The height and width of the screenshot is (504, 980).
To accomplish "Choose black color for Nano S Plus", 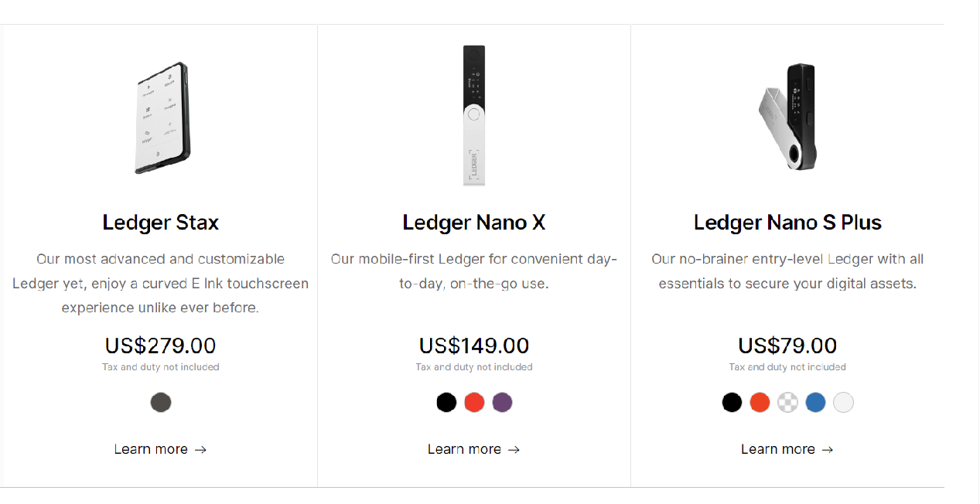I will [x=732, y=403].
